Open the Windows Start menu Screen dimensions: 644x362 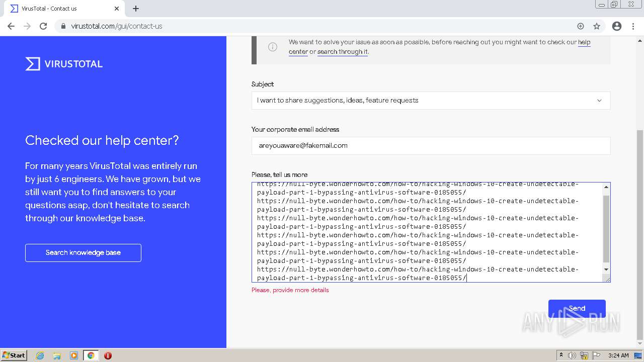click(x=14, y=355)
